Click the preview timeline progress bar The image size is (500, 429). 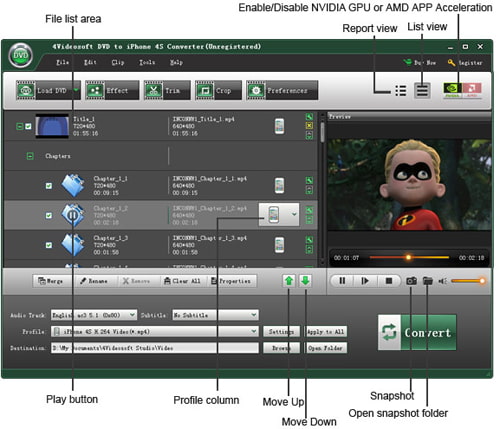click(x=409, y=257)
